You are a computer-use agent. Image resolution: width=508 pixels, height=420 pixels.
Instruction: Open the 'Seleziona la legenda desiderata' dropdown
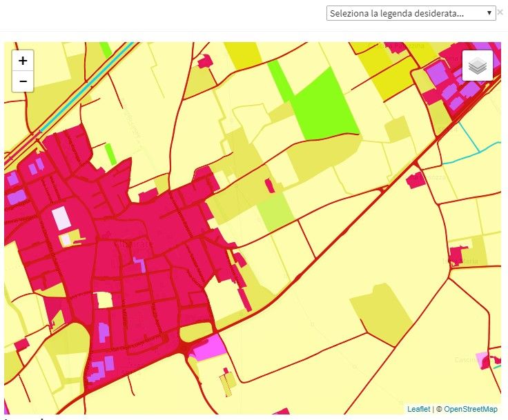pos(411,13)
